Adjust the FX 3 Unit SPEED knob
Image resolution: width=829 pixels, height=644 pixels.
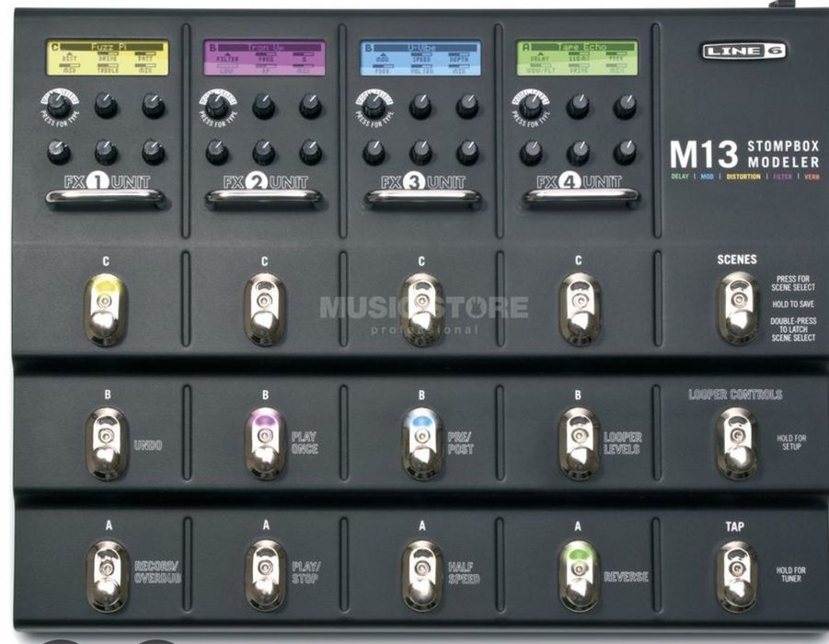(x=420, y=106)
